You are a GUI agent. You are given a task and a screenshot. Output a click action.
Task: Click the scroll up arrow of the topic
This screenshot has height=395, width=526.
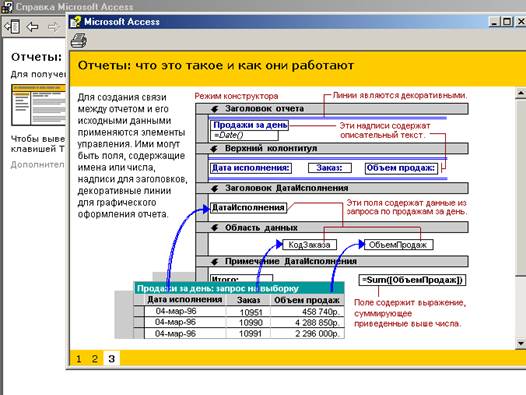pyautogui.click(x=520, y=93)
